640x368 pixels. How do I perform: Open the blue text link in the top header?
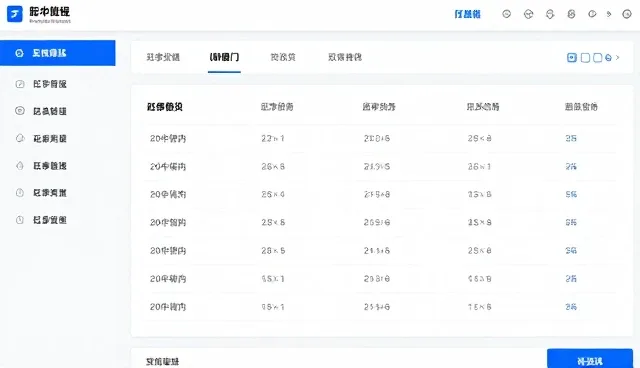[x=467, y=14]
